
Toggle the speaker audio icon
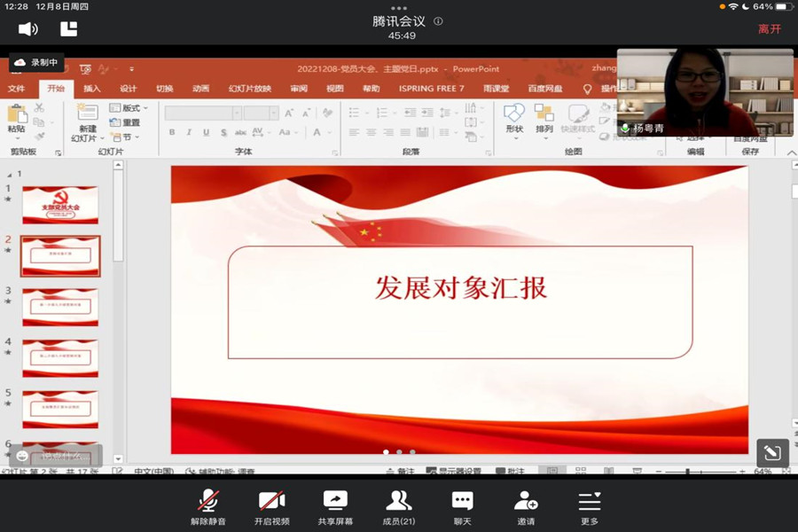coord(28,28)
